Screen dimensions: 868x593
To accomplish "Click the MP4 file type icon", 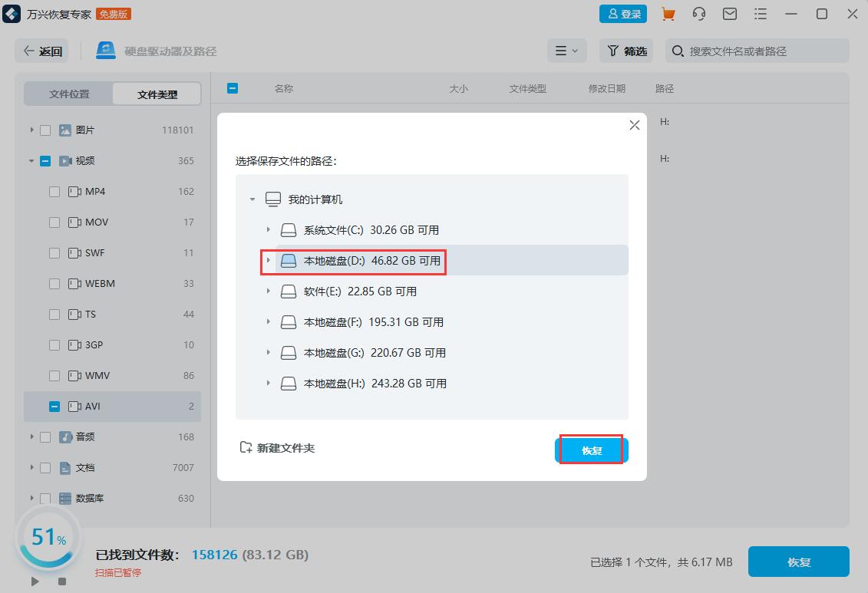I will [74, 192].
